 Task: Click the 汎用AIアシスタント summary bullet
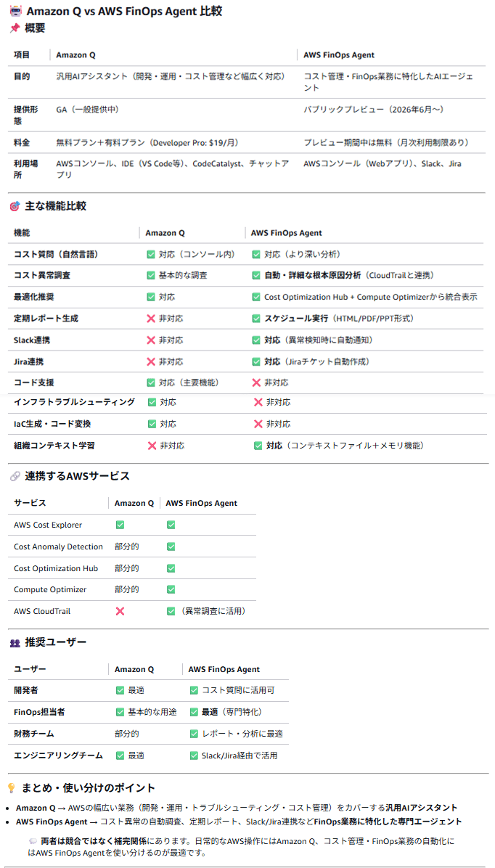coord(237,808)
